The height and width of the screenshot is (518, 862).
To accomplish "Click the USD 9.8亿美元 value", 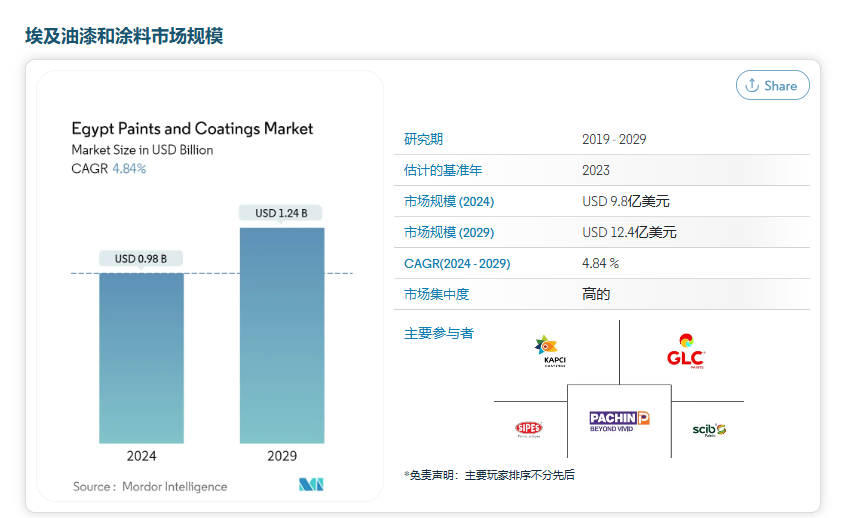I will pos(626,201).
